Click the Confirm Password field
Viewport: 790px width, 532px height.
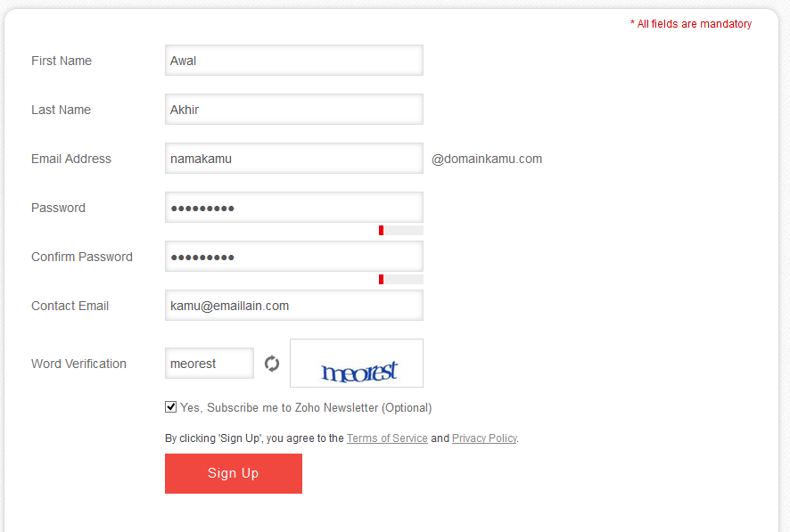coord(293,256)
